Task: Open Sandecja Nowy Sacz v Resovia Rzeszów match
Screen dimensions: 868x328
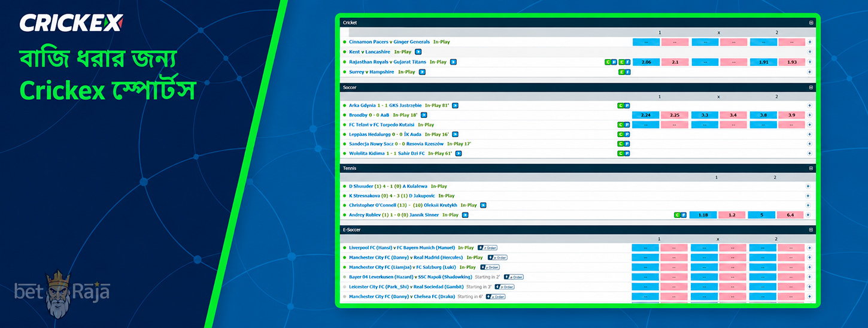Action: coord(396,144)
